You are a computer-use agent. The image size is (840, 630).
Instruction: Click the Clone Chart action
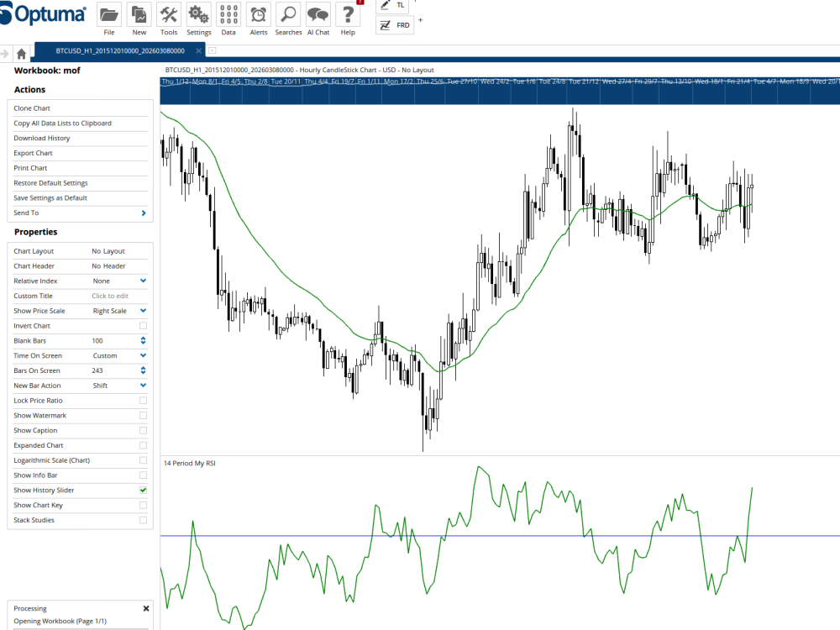pyautogui.click(x=32, y=108)
